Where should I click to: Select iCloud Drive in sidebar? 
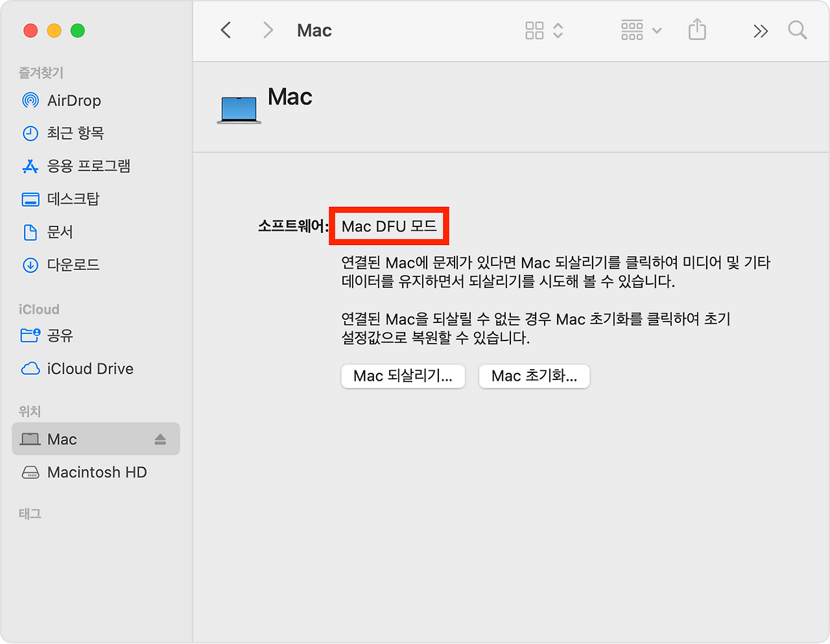(x=96, y=368)
